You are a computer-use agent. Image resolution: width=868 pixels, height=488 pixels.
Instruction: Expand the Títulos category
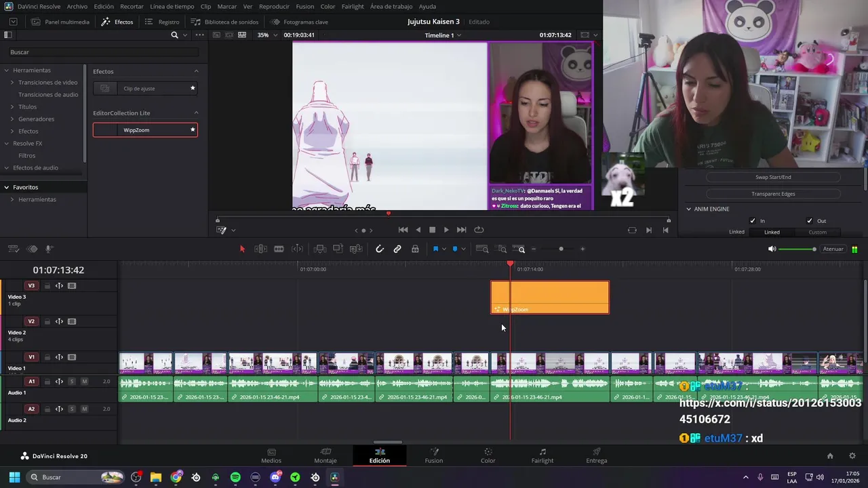(12, 106)
